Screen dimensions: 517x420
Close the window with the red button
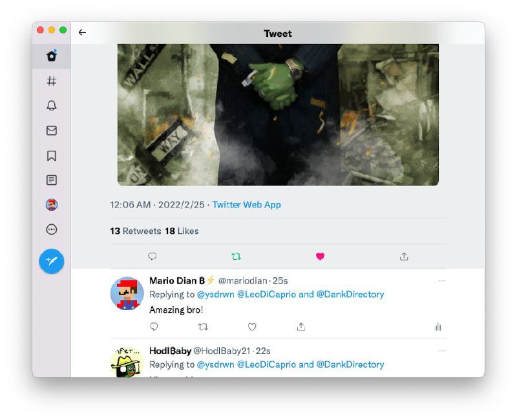pyautogui.click(x=41, y=30)
